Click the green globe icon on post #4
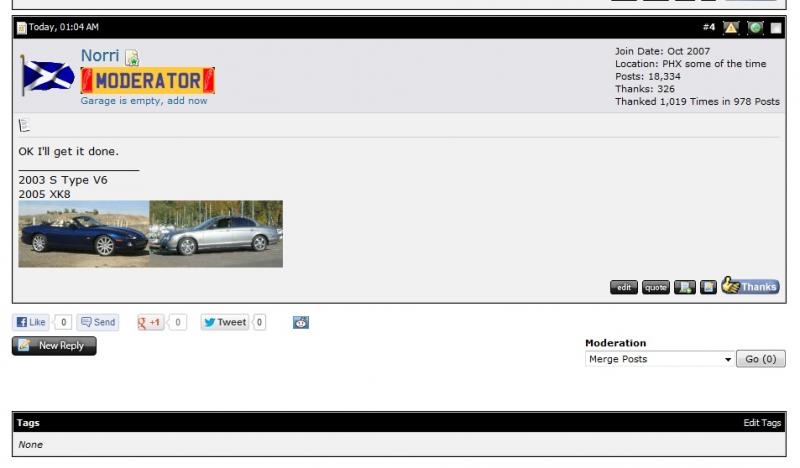The image size is (800, 468). point(755,27)
